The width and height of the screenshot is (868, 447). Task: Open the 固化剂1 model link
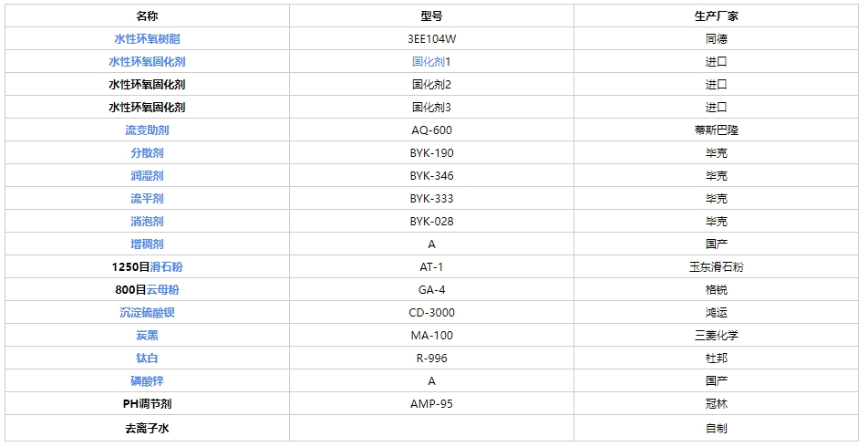click(x=429, y=61)
